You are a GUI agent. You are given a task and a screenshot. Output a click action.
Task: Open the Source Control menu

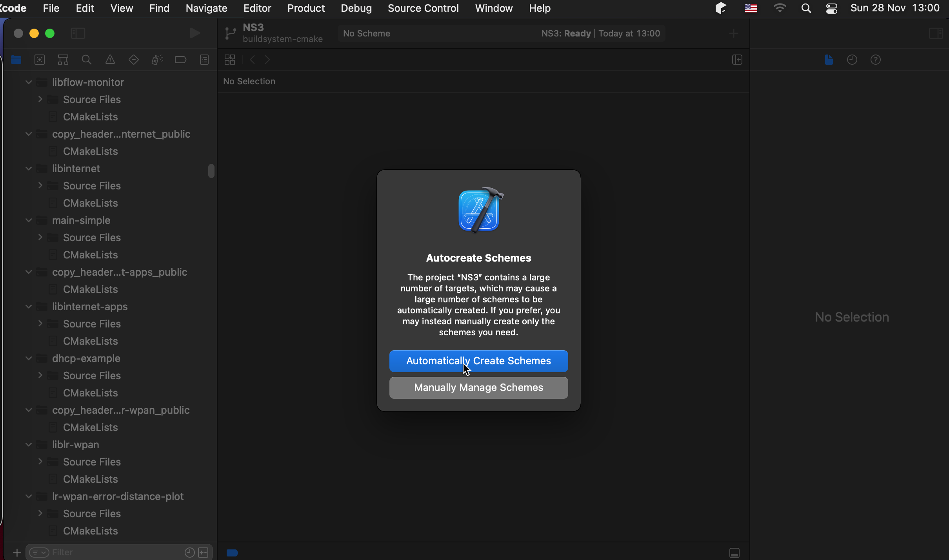click(423, 8)
